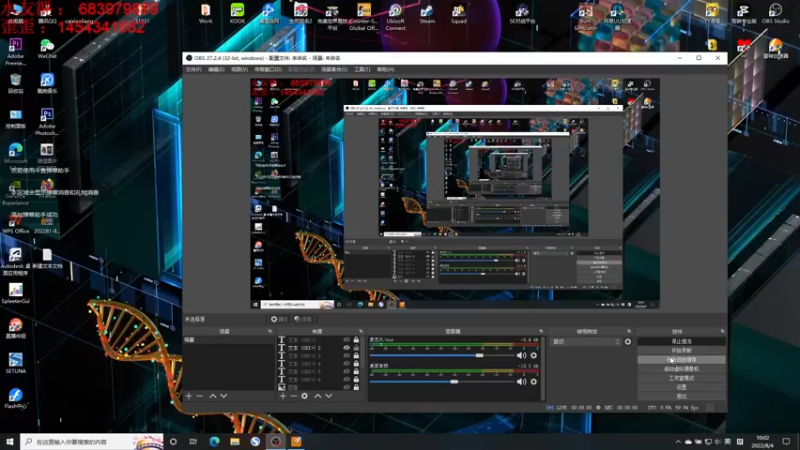The image size is (800, 450).
Task: Open the SpleeterGui desktop icon
Action: 15,293
